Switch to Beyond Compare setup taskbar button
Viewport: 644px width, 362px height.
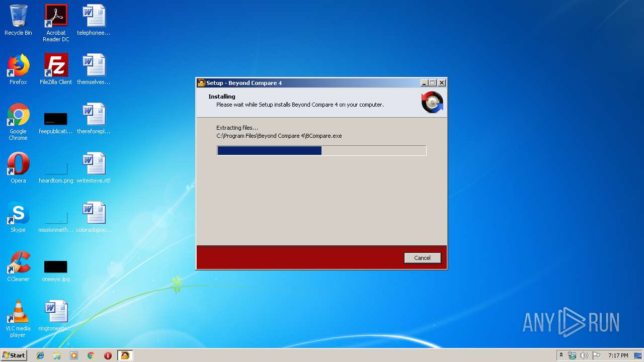[125, 355]
